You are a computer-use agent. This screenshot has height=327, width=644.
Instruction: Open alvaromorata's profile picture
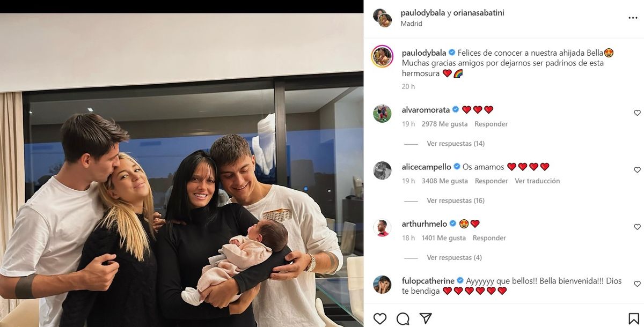tap(382, 113)
